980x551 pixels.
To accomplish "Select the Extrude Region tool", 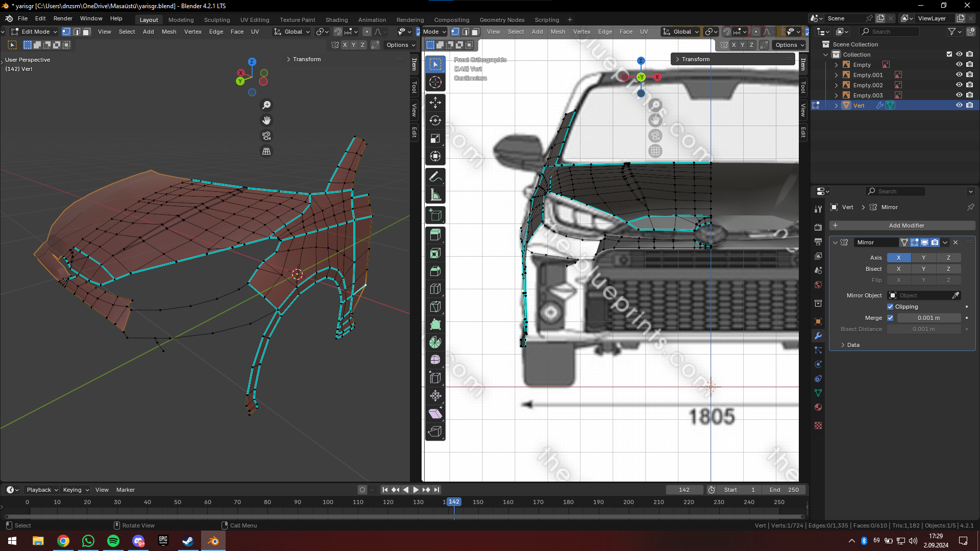I will pos(435,234).
